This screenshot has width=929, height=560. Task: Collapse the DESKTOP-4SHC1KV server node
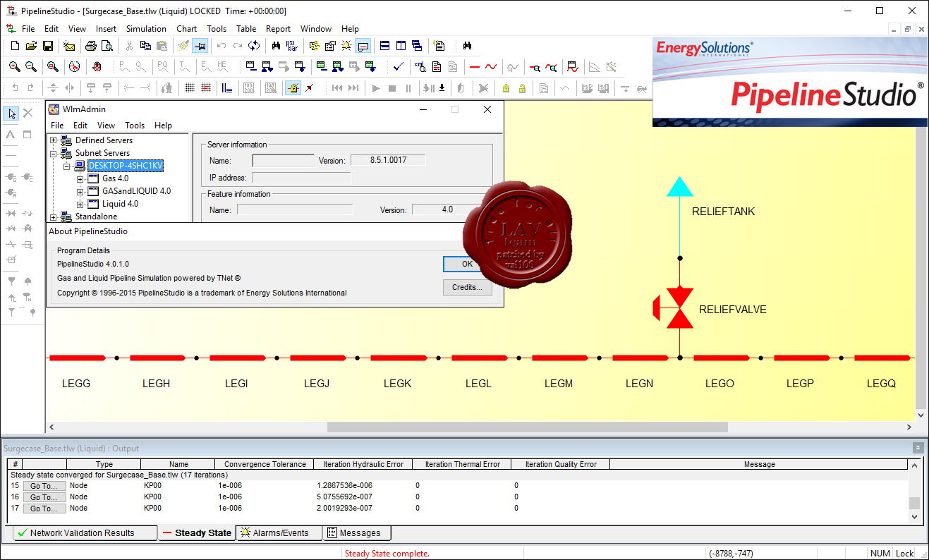pos(66,166)
